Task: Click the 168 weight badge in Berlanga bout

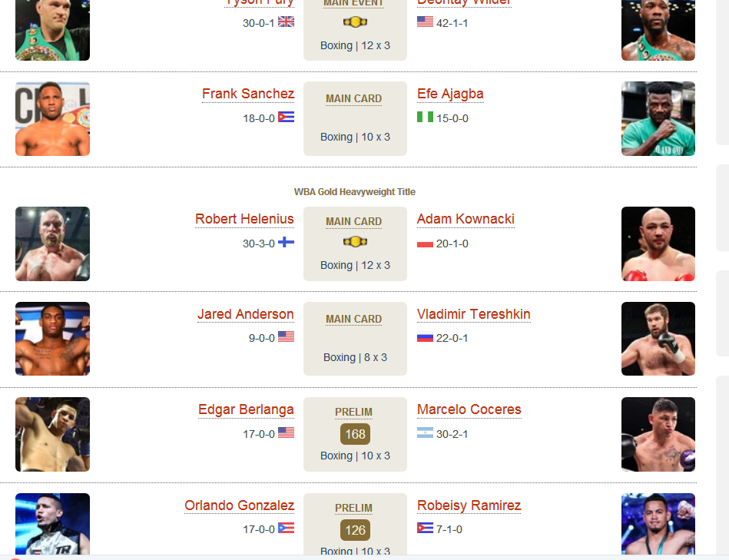Action: click(x=355, y=434)
